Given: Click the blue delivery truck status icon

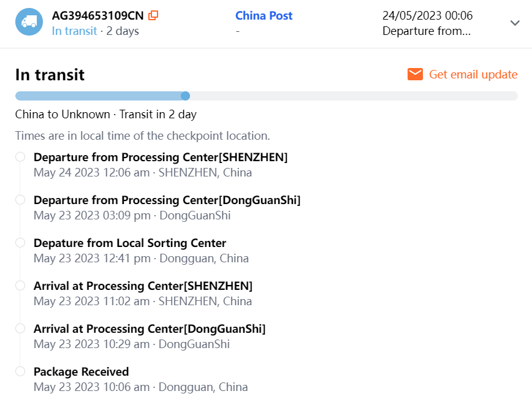Looking at the screenshot, I should (x=29, y=22).
